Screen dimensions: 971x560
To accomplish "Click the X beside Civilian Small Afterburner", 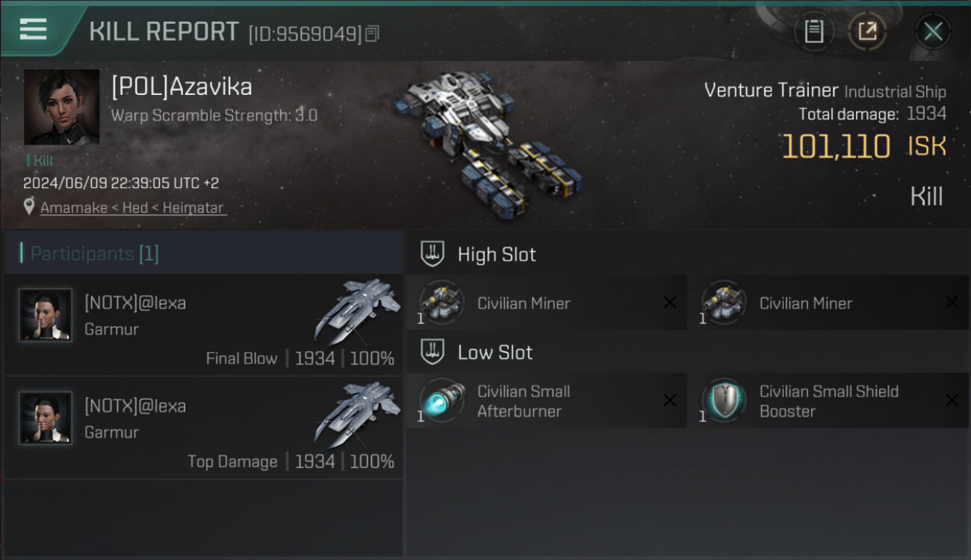I will [669, 400].
